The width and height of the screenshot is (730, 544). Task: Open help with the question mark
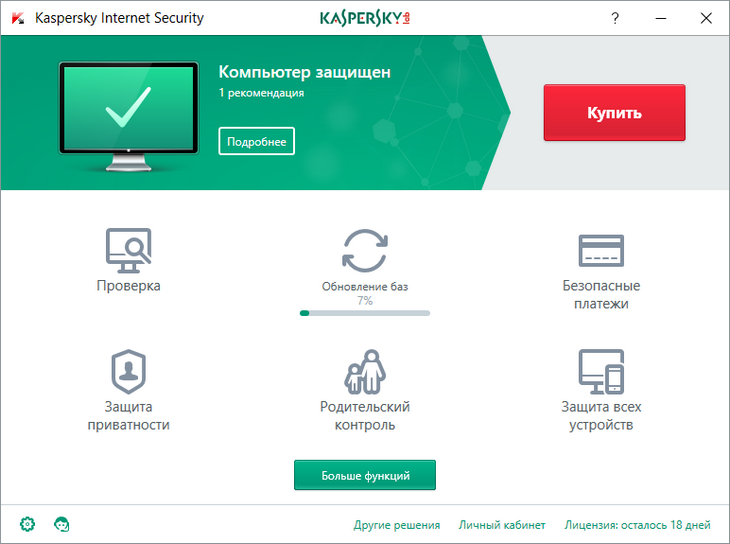[x=613, y=18]
